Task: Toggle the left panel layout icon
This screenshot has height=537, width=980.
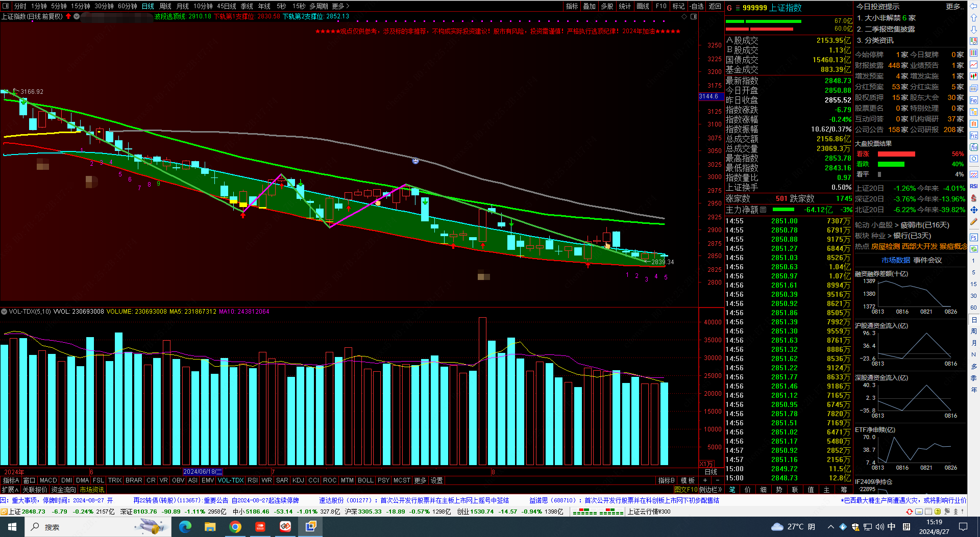Action: 6,6
